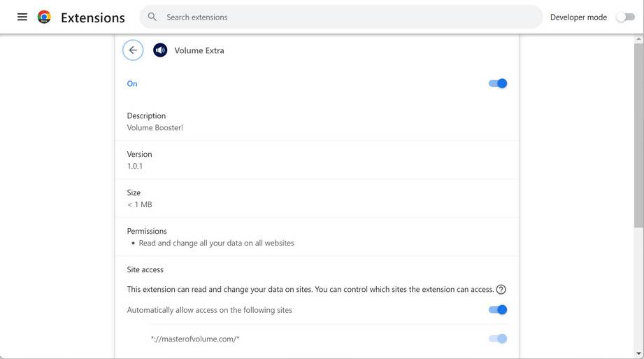This screenshot has height=359, width=644.
Task: Select the *://masterofvolume.com/* site entry
Action: [x=195, y=339]
